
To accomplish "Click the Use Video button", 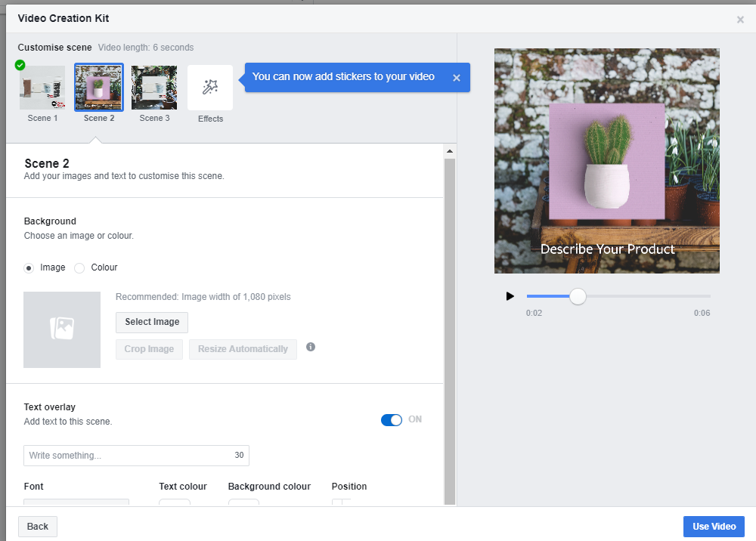I will [714, 527].
